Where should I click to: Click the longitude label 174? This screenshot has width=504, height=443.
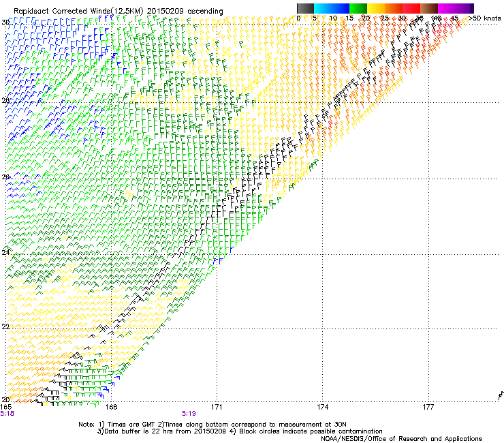click(x=322, y=407)
